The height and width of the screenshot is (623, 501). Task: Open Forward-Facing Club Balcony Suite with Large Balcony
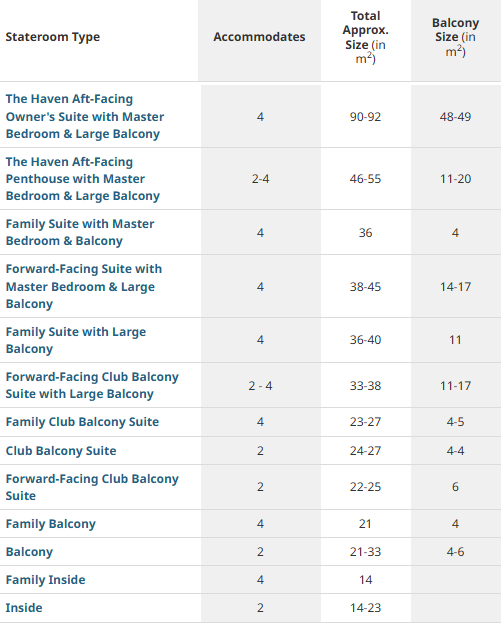pos(92,385)
